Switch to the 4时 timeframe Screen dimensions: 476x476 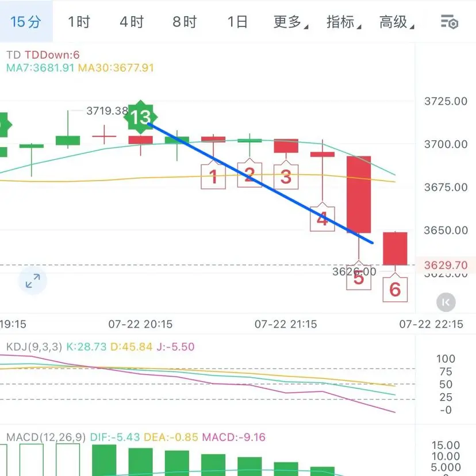point(132,22)
